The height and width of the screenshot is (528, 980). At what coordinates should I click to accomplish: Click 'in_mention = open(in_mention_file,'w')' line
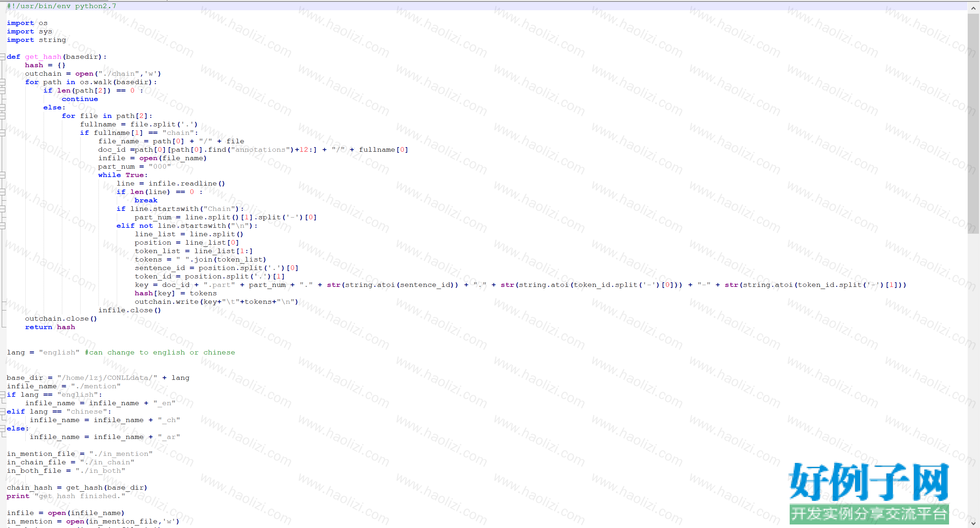pos(93,522)
